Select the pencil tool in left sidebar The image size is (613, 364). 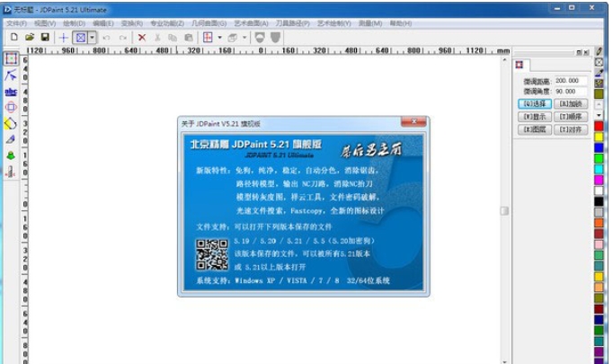[x=11, y=139]
